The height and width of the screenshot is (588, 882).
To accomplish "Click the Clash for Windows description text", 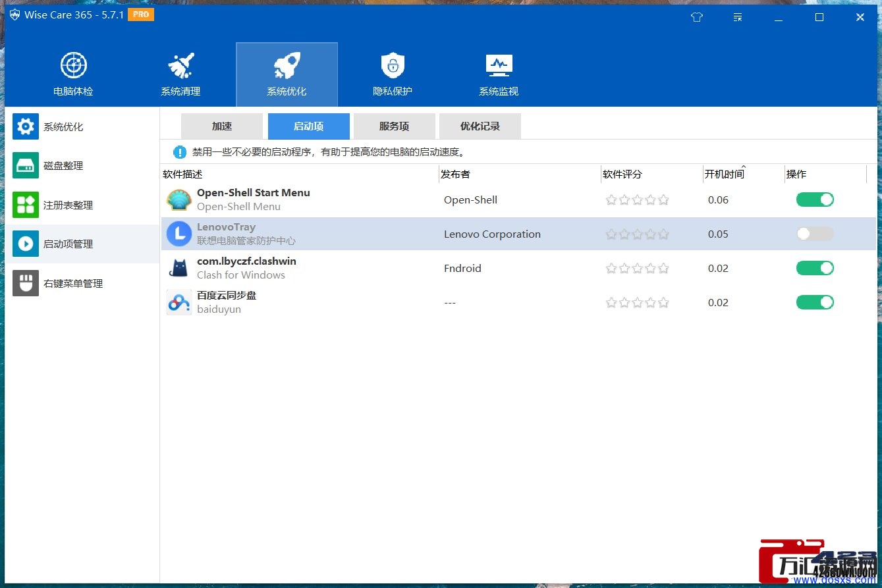I will click(x=241, y=275).
